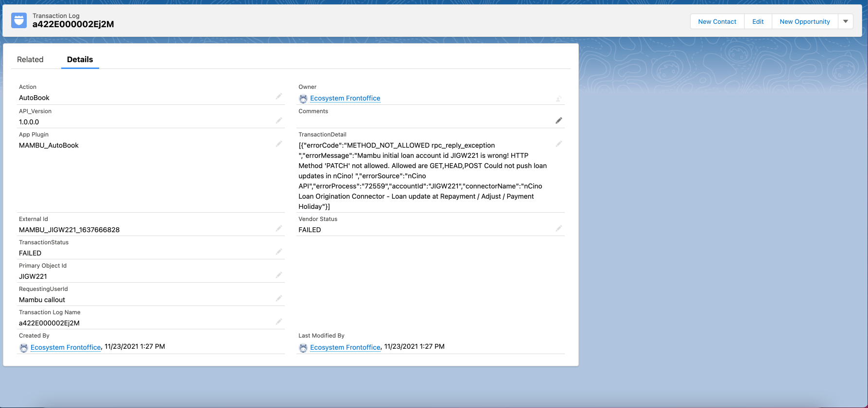Open Created By Ecosystem Frontoffice link
Image resolution: width=868 pixels, height=408 pixels.
[x=66, y=347]
